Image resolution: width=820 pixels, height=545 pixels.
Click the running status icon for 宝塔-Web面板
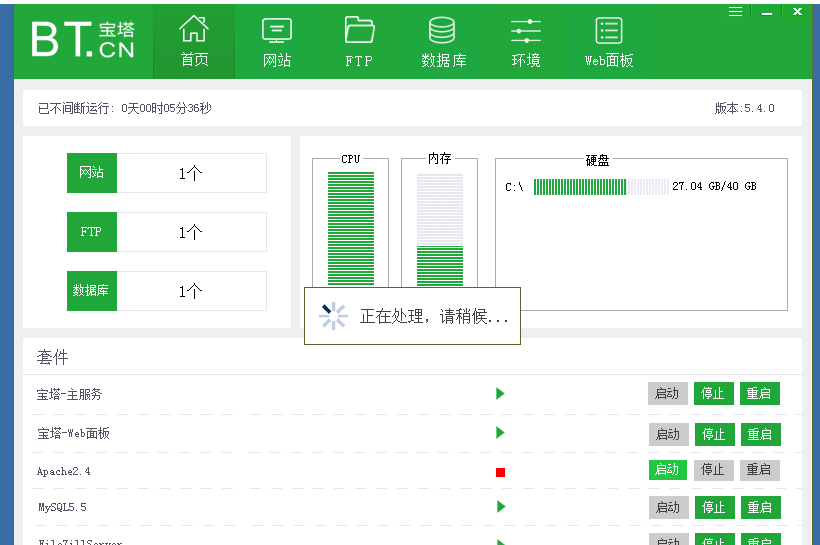(x=500, y=433)
